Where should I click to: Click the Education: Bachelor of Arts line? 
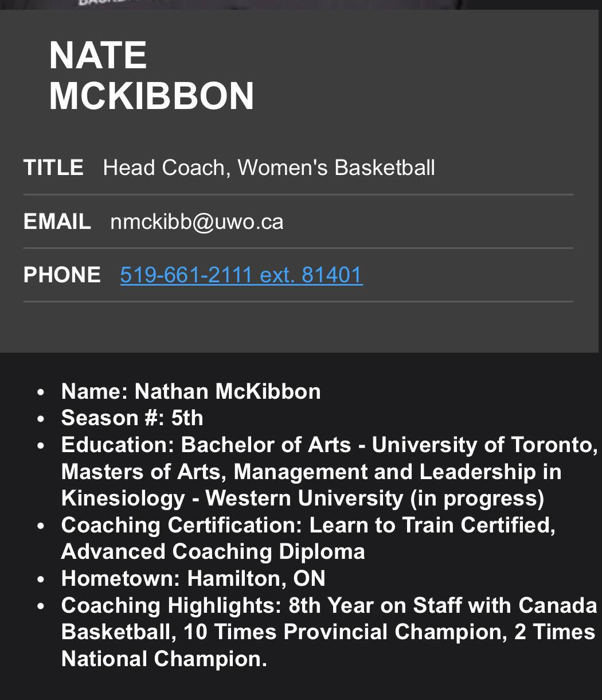[330, 445]
